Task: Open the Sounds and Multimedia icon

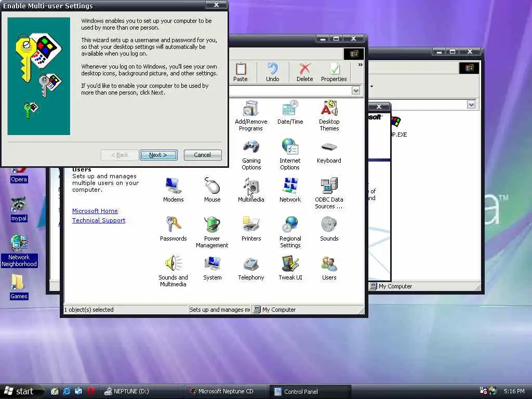Action: pyautogui.click(x=173, y=272)
